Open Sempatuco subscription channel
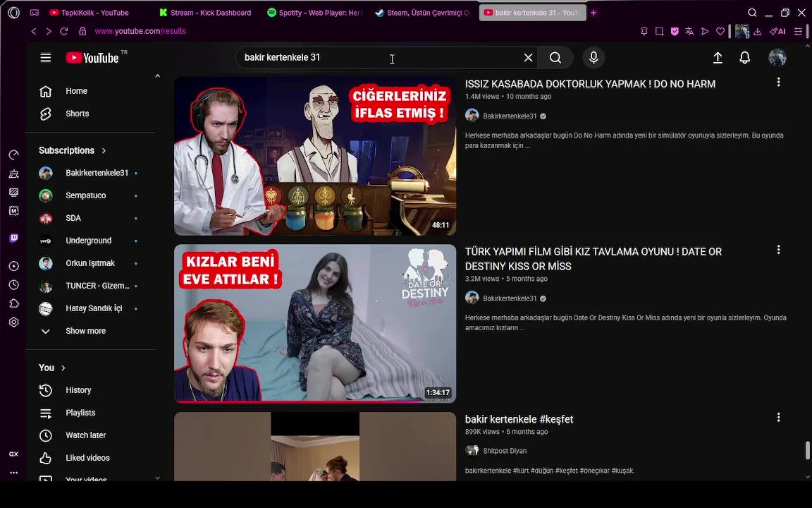Viewport: 812px width, 508px height. coord(85,195)
